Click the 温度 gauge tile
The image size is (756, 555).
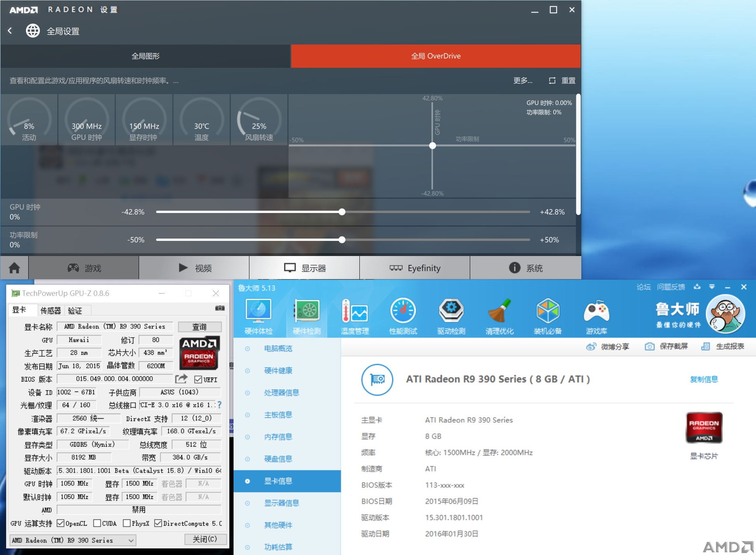pos(201,120)
